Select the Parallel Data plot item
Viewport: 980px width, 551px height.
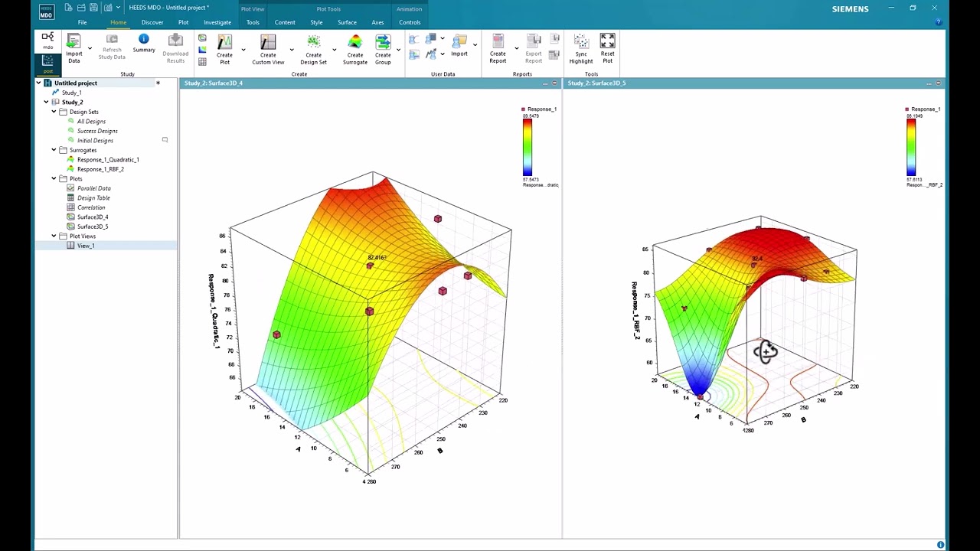93,188
